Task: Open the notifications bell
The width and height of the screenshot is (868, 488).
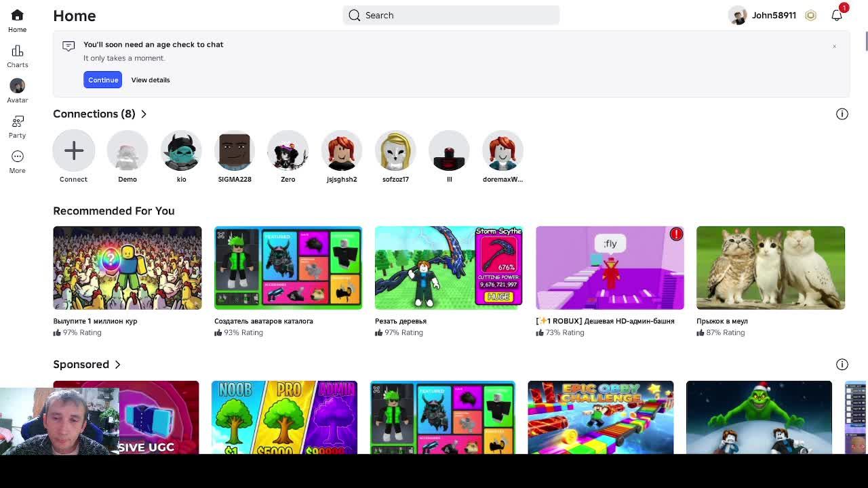Action: coord(837,15)
